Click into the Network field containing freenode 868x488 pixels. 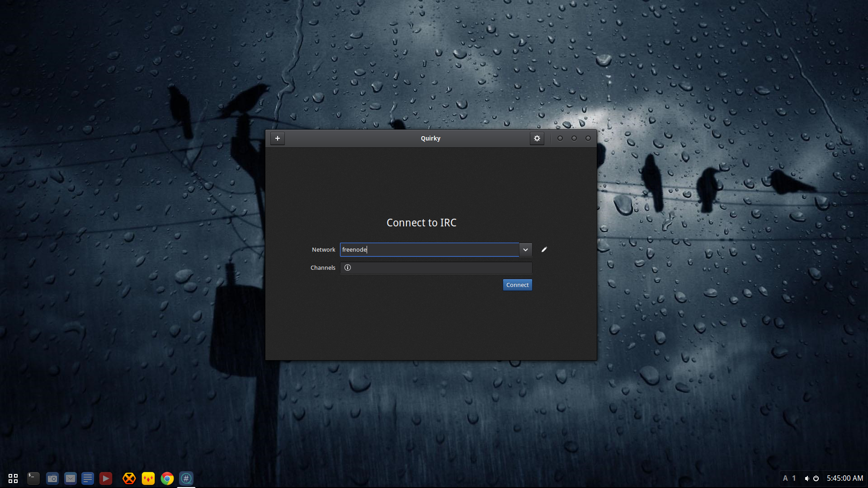[429, 249]
